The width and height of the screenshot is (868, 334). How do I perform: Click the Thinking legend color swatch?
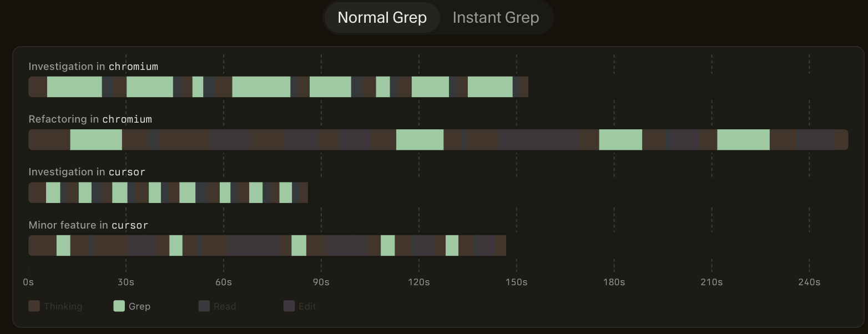pos(34,306)
